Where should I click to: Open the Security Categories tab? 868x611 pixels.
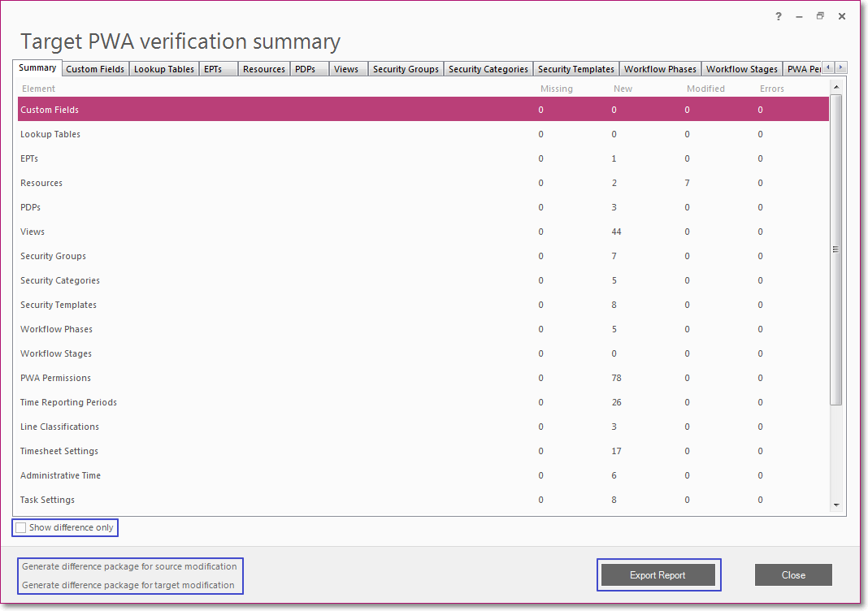(488, 69)
